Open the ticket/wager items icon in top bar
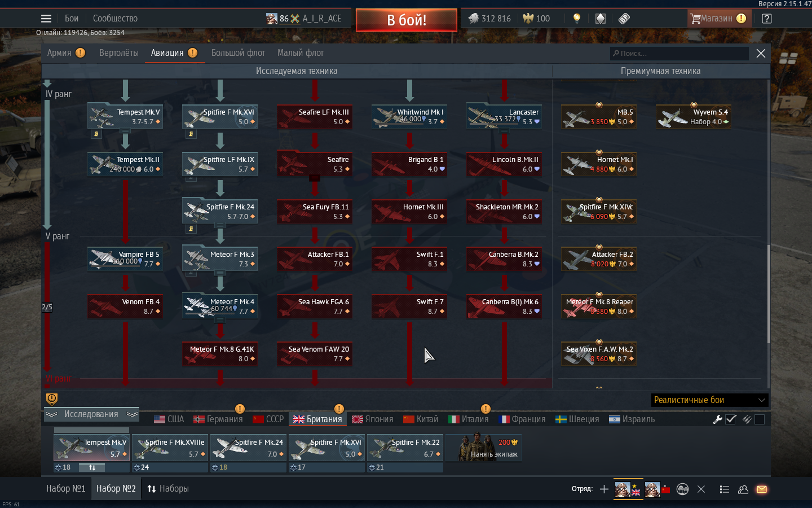812x508 pixels. (x=624, y=19)
